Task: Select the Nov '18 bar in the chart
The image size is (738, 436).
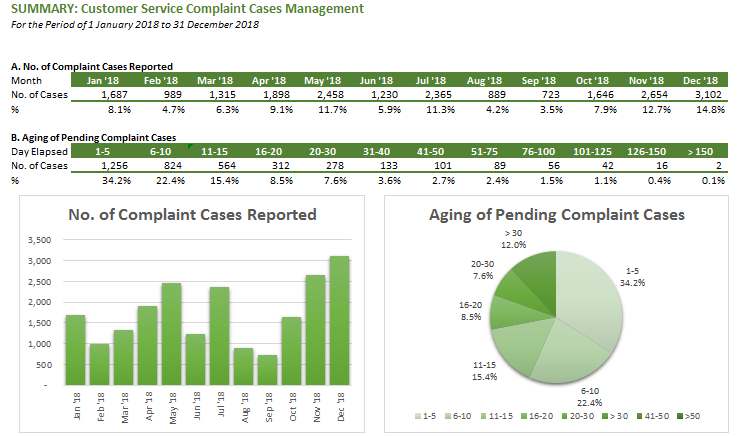Action: point(316,330)
